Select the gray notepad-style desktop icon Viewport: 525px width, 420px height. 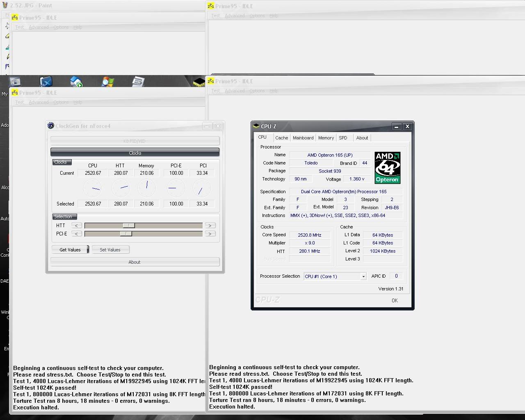coord(138,82)
